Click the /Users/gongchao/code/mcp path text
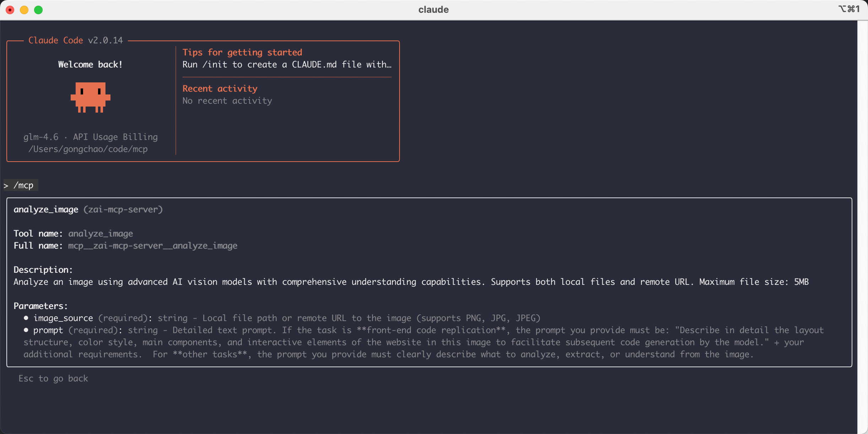This screenshot has height=434, width=868. tap(88, 149)
